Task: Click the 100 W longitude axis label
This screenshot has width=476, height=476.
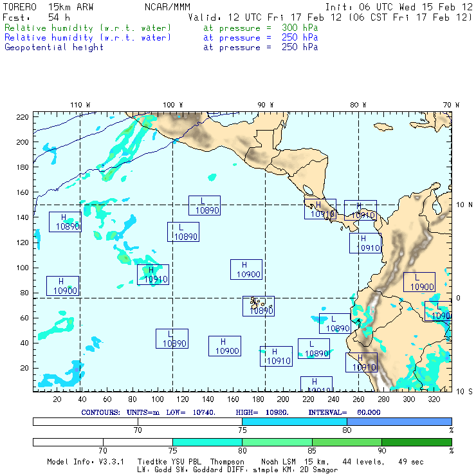Action: coord(172,105)
